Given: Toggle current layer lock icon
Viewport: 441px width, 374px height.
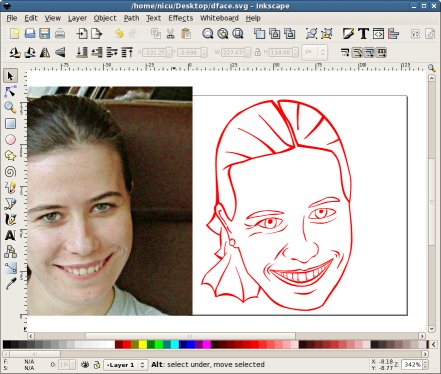Looking at the screenshot, I should pyautogui.click(x=97, y=365).
